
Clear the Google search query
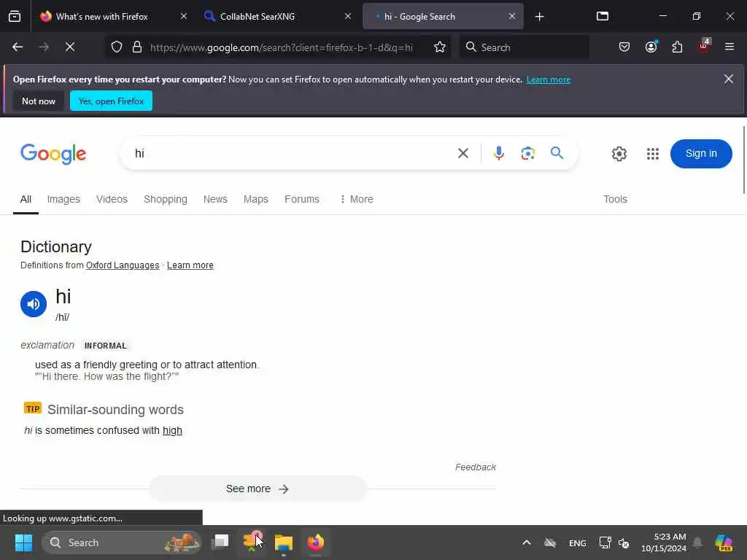pyautogui.click(x=463, y=153)
